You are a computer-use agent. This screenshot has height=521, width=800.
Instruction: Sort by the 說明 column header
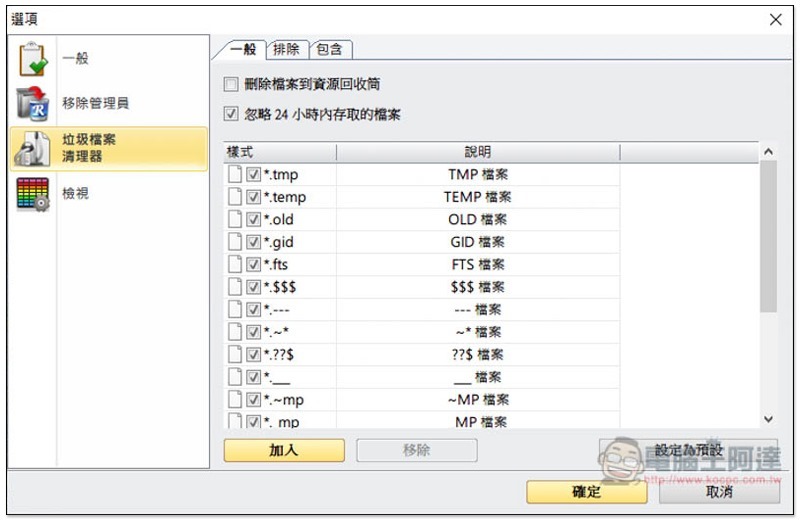point(478,152)
